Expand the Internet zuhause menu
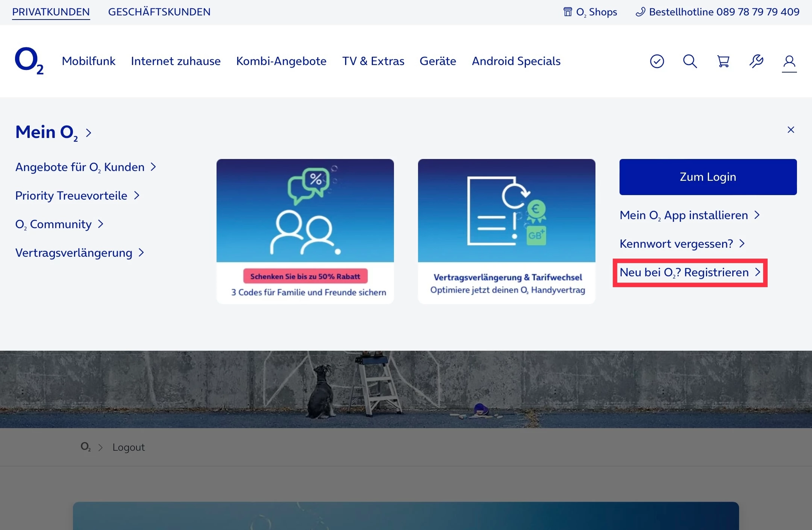This screenshot has height=530, width=812. click(x=176, y=61)
